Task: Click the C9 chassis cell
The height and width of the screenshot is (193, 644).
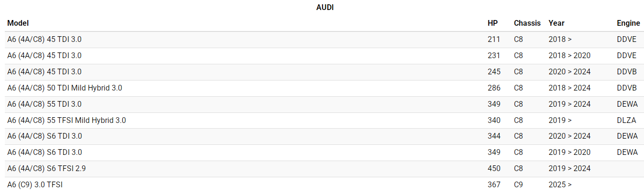Action: click(518, 184)
